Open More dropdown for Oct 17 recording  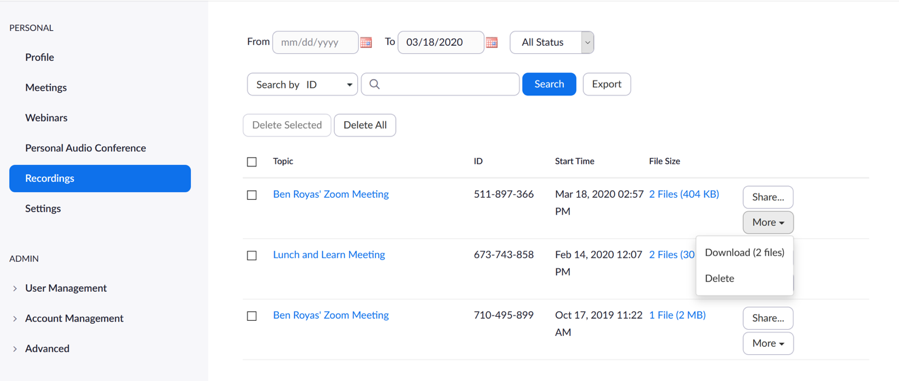768,343
